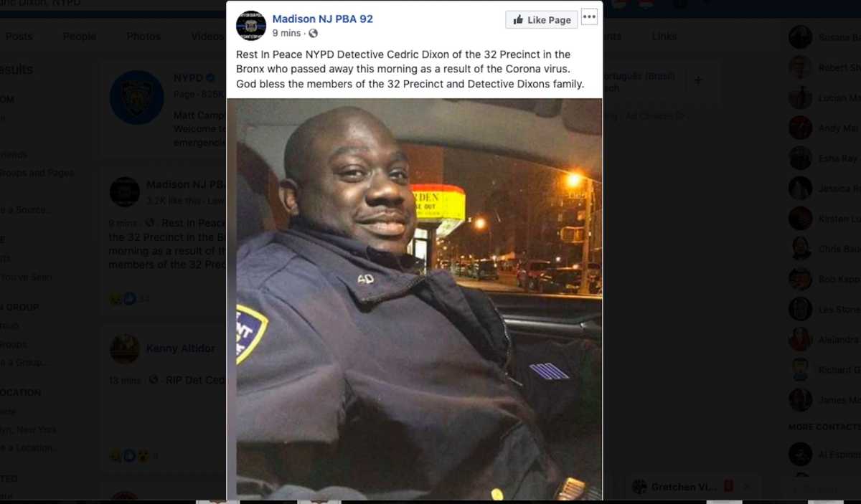Open Kenny Altidor's profile link
The width and height of the screenshot is (861, 504).
coord(181,348)
